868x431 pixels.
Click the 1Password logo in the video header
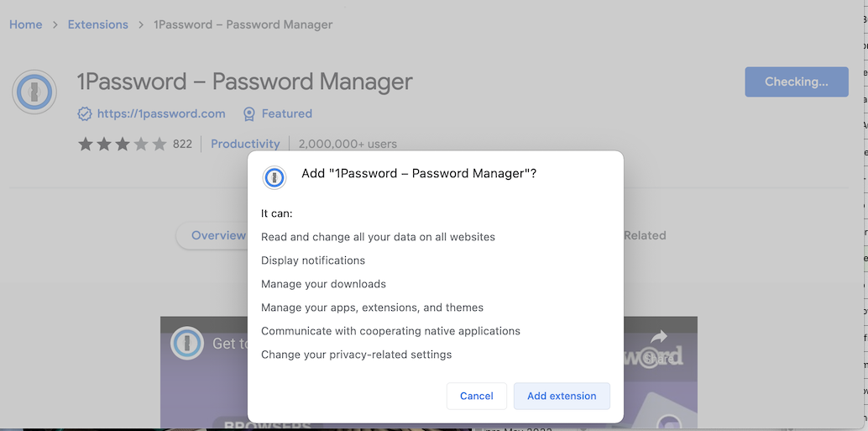click(x=186, y=343)
